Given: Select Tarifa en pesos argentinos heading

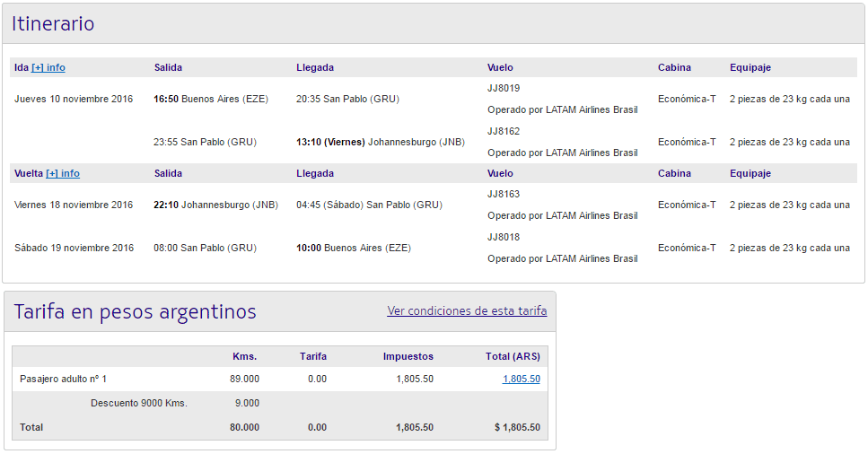Looking at the screenshot, I should pos(135,311).
